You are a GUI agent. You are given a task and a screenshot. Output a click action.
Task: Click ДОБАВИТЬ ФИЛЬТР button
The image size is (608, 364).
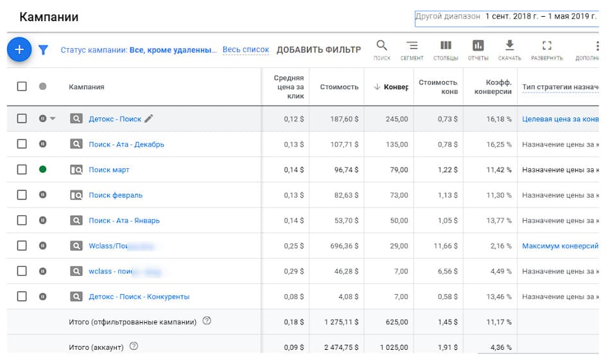click(318, 49)
